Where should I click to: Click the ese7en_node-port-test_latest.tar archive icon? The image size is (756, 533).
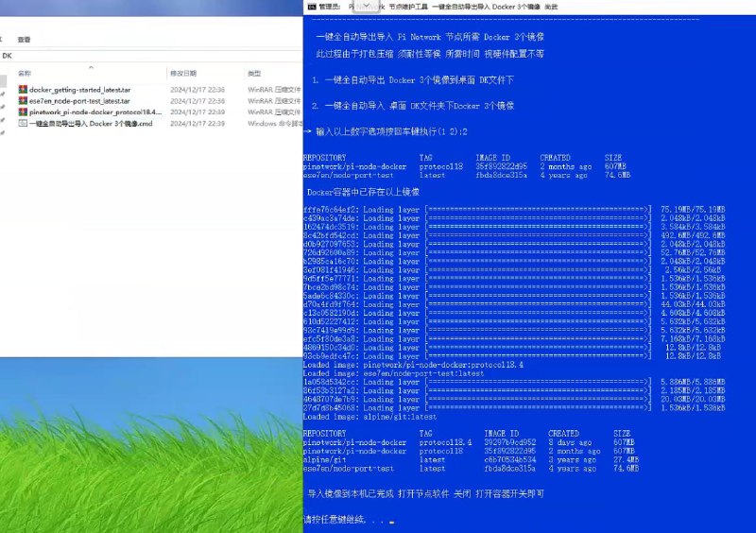click(23, 100)
